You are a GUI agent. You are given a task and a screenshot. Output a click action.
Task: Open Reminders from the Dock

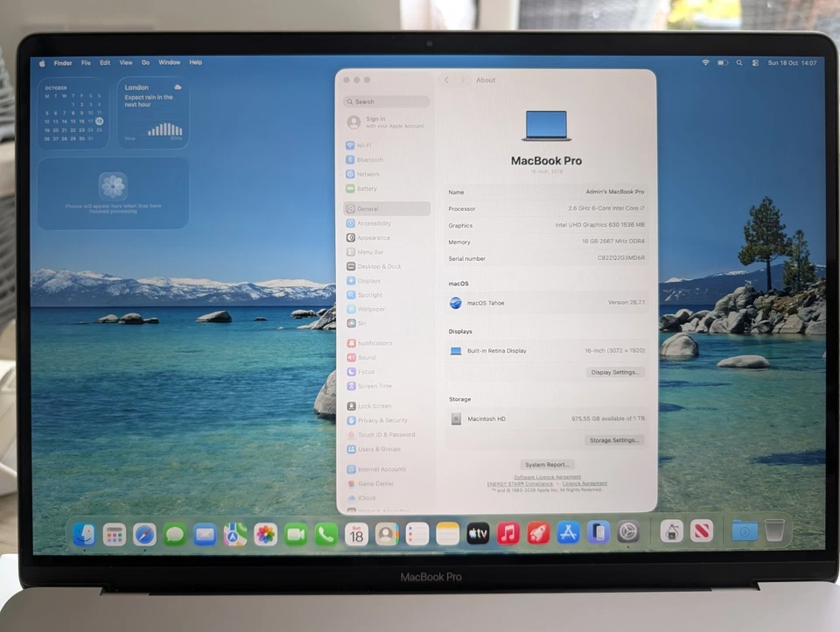click(x=416, y=534)
